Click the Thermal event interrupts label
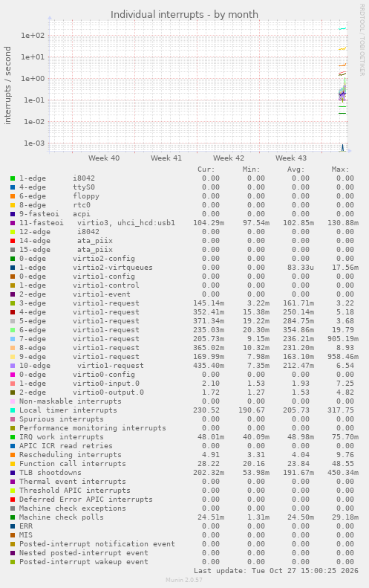The image size is (369, 588). 73,482
